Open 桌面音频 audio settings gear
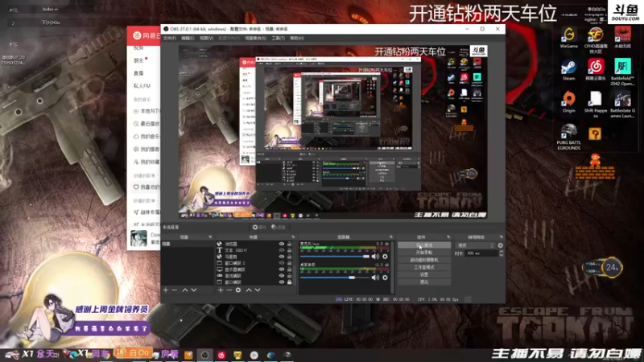Screen dimensions: 644x362 [385, 278]
